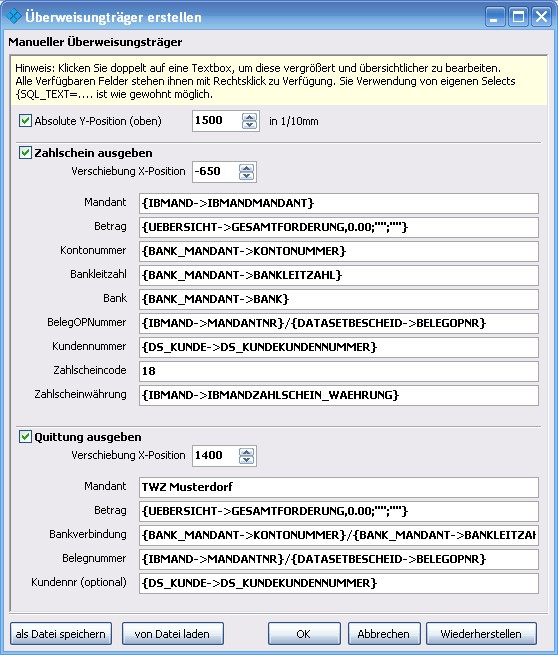Image resolution: width=558 pixels, height=655 pixels.
Task: Click the Bankleitzahl field
Action: 339,276
